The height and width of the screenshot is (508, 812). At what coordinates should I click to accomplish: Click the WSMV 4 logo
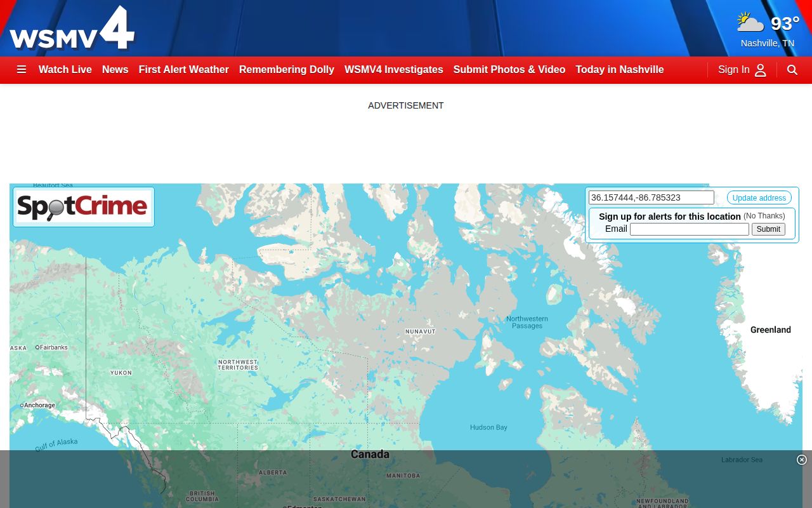tap(72, 28)
